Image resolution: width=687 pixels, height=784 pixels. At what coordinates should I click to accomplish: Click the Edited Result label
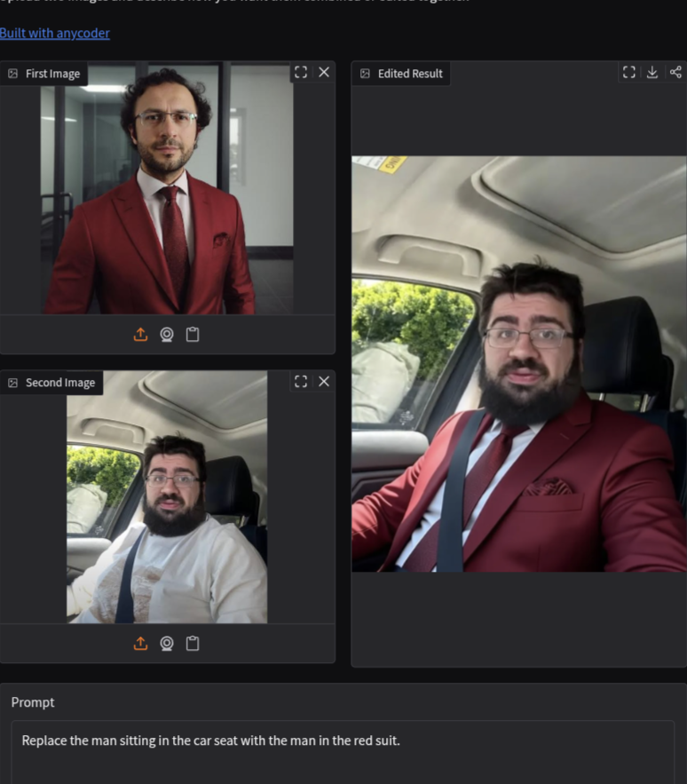(x=401, y=74)
